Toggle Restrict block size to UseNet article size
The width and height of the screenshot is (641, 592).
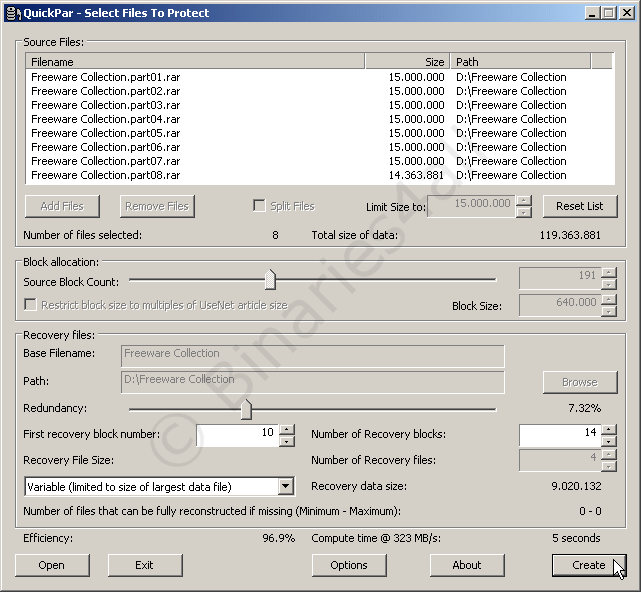click(x=30, y=305)
